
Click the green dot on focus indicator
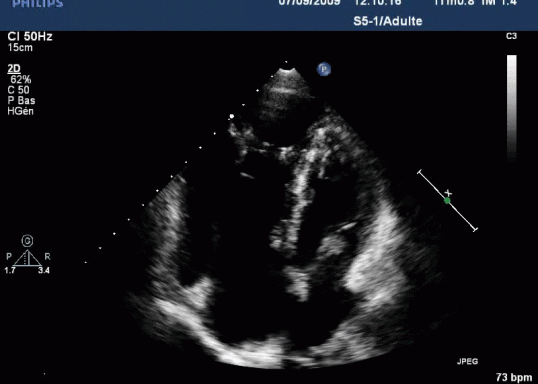point(447,201)
